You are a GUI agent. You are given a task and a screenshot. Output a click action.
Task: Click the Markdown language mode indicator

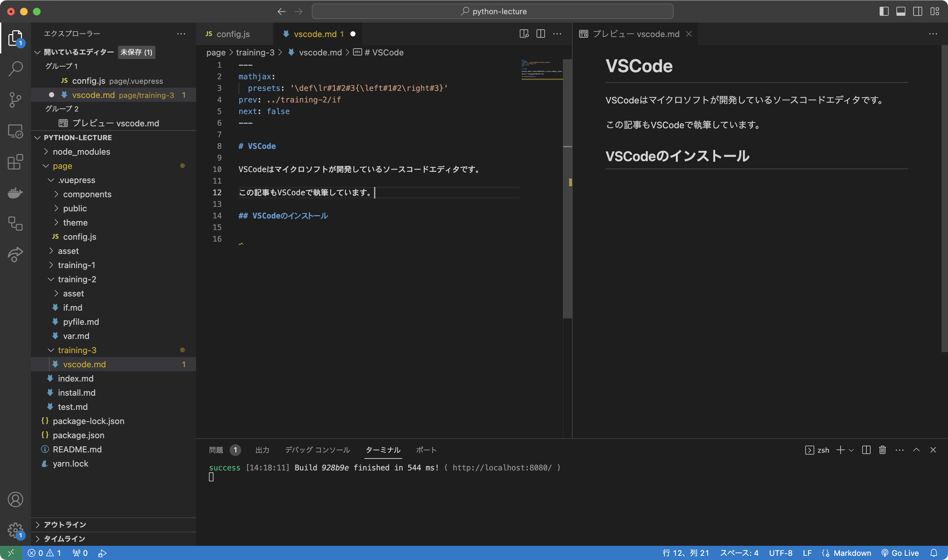(x=852, y=553)
